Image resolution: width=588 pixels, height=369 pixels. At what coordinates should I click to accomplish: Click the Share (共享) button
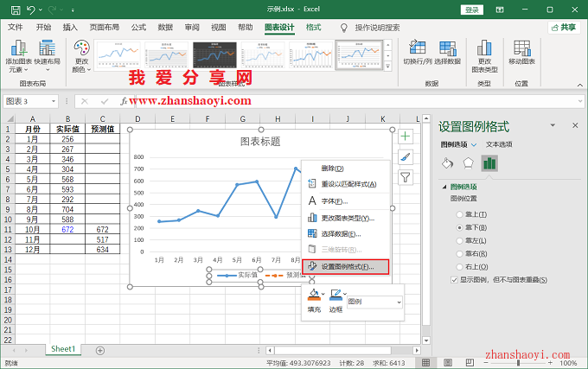[x=564, y=28]
